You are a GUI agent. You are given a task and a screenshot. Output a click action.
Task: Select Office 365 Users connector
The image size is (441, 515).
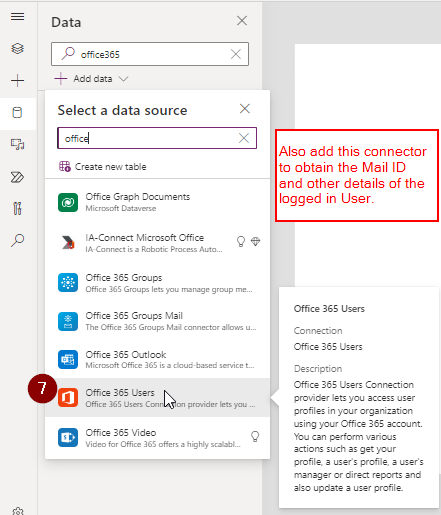pyautogui.click(x=157, y=398)
